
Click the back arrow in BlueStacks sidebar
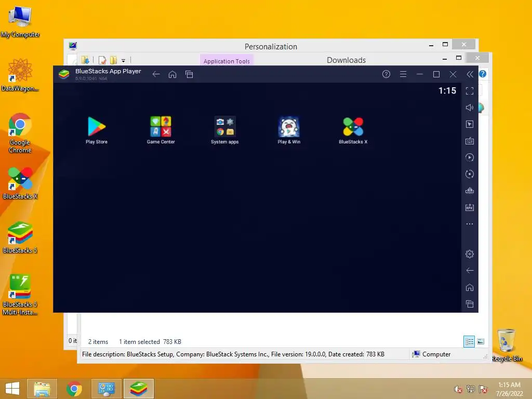pyautogui.click(x=470, y=270)
